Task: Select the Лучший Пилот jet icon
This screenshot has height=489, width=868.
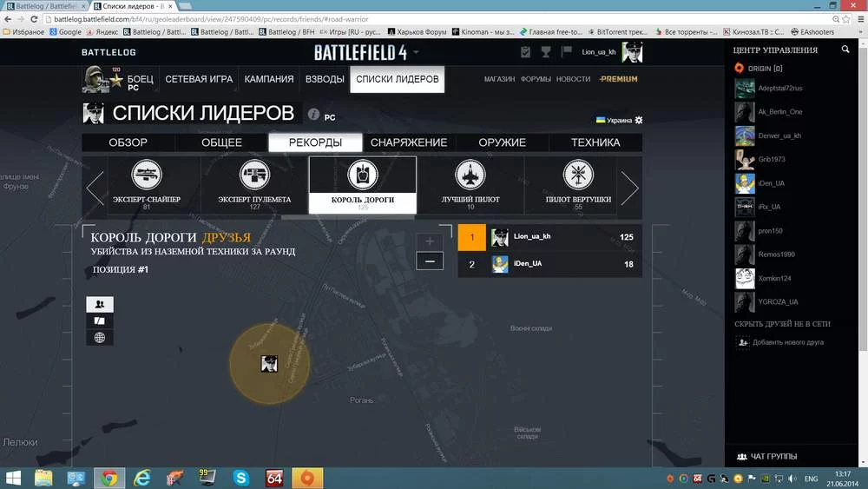Action: click(470, 175)
